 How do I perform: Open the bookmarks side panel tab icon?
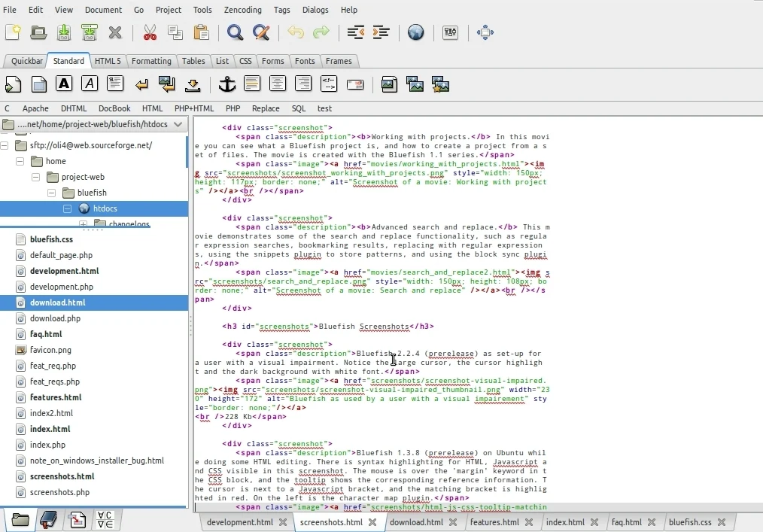tap(48, 520)
